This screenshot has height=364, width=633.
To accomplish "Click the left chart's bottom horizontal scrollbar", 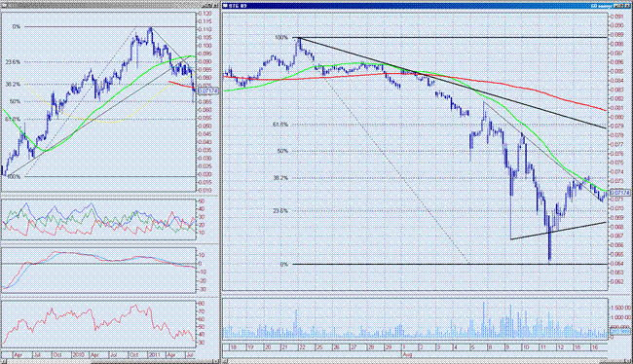I will coord(110,361).
